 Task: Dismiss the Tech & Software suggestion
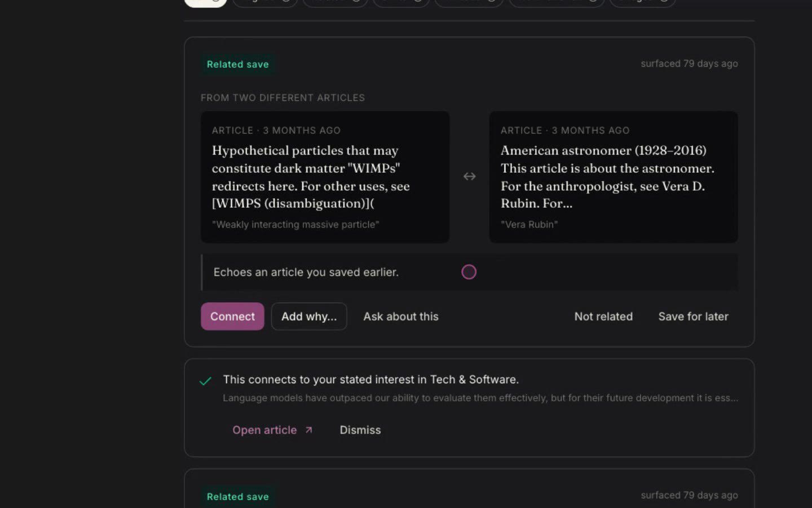[360, 430]
